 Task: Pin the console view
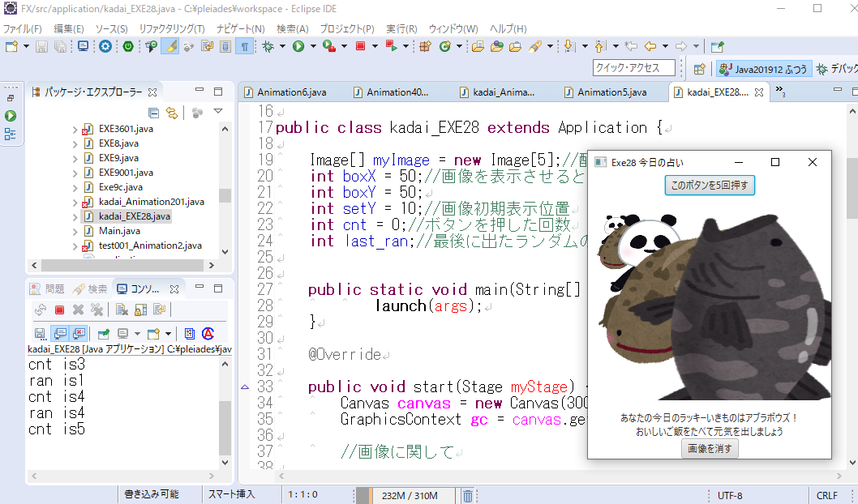(x=102, y=333)
